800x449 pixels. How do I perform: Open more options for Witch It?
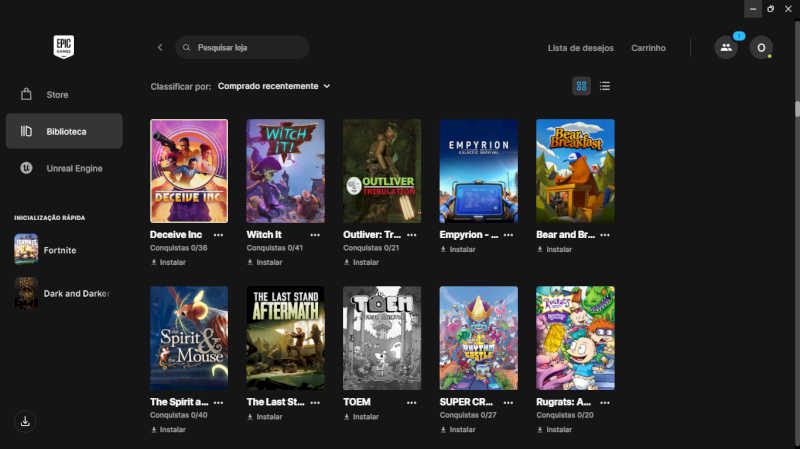click(315, 235)
